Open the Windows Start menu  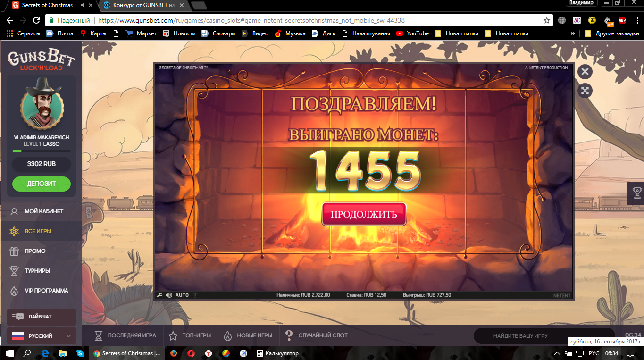(x=10, y=353)
